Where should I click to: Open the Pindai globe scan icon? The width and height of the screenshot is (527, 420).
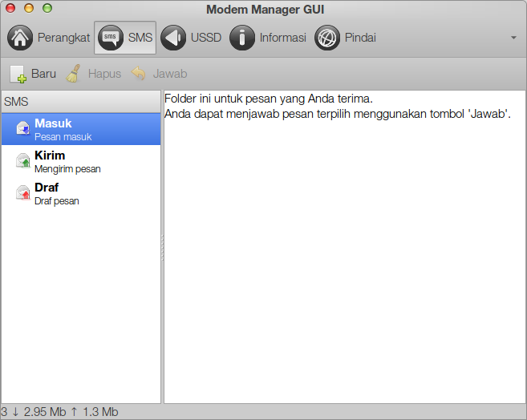pos(327,38)
